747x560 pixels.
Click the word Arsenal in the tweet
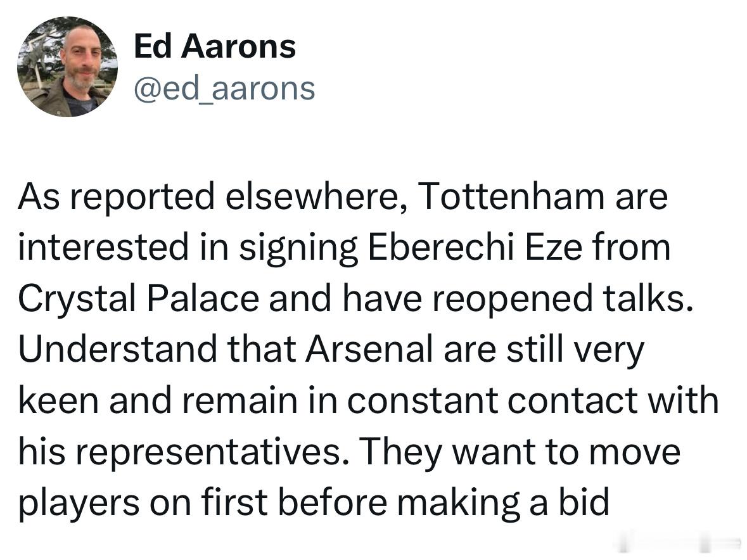(368, 349)
